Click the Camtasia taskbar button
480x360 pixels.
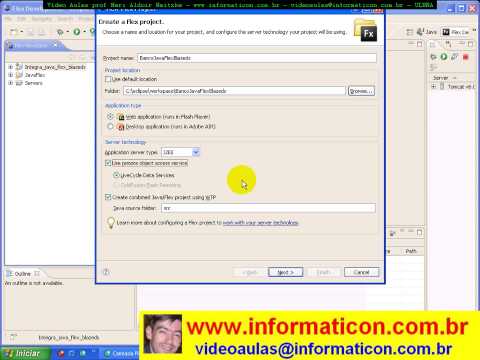[x=120, y=353]
